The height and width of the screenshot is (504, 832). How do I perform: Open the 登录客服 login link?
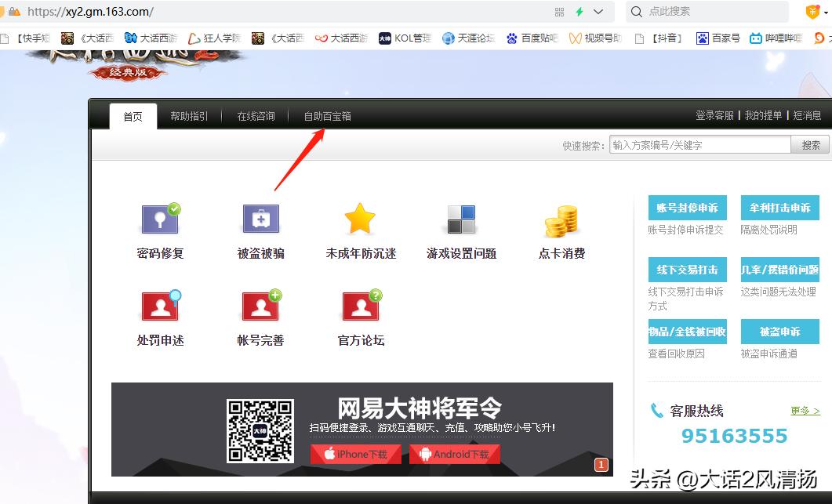pos(714,115)
